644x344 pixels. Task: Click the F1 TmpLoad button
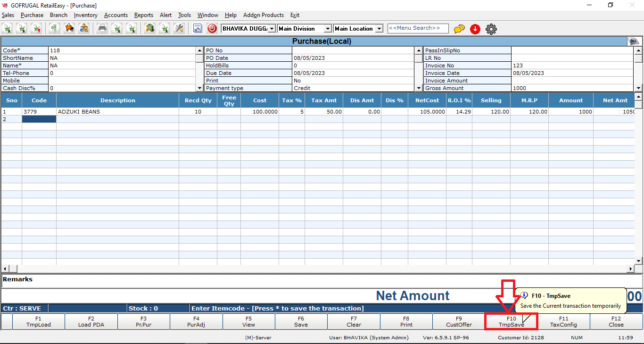pyautogui.click(x=39, y=321)
